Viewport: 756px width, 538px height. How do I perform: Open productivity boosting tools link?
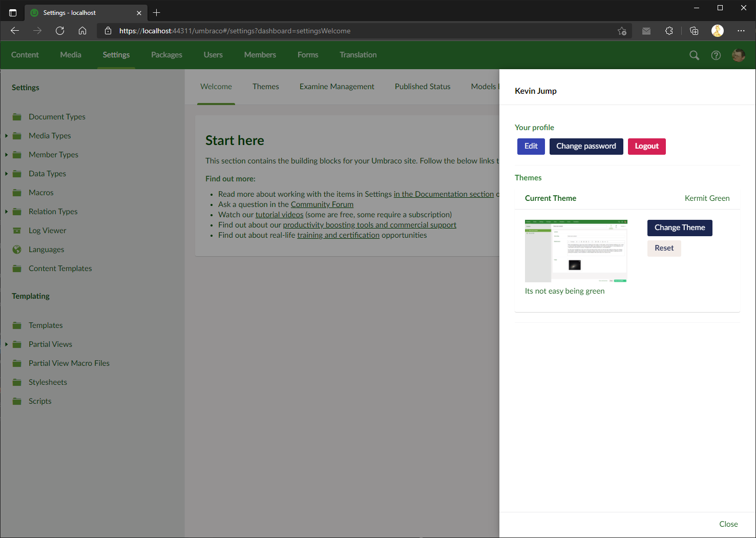[x=370, y=225]
